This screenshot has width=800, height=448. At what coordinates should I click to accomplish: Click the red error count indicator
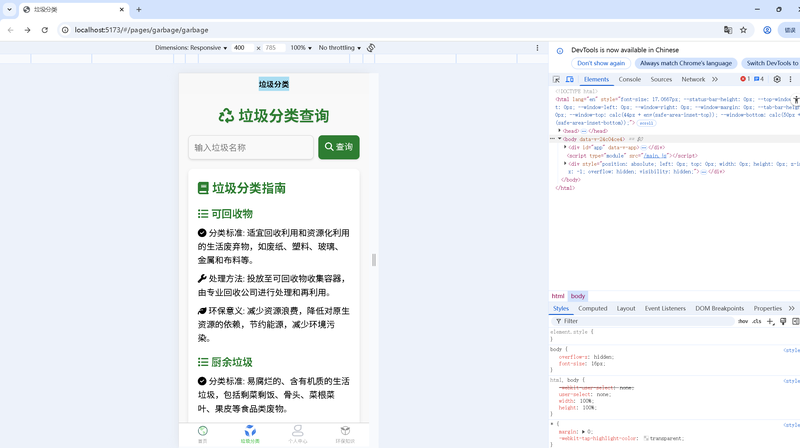745,79
